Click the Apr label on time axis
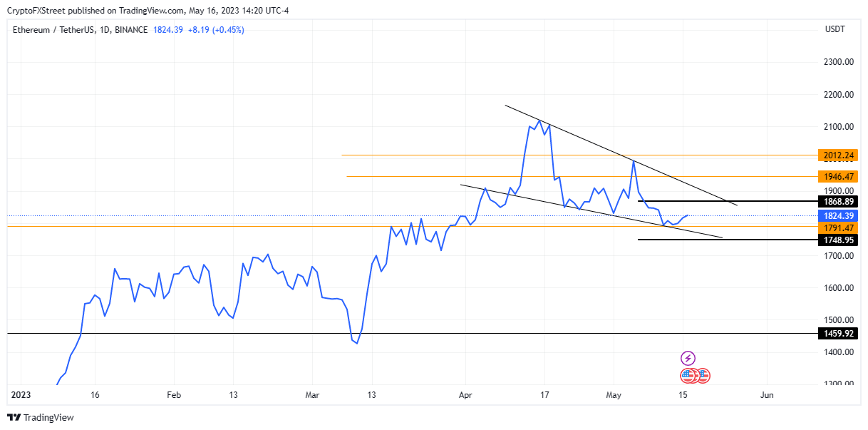This screenshot has height=430, width=868. [466, 394]
